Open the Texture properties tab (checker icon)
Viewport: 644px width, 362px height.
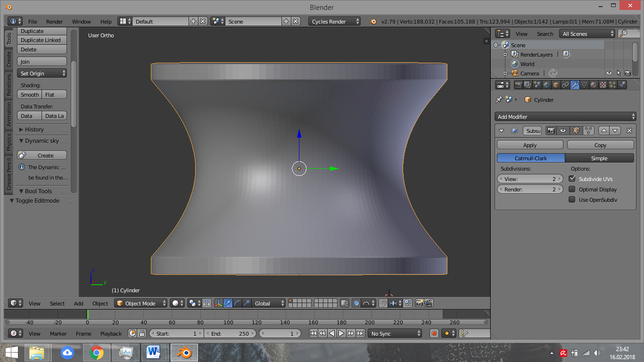[x=603, y=85]
